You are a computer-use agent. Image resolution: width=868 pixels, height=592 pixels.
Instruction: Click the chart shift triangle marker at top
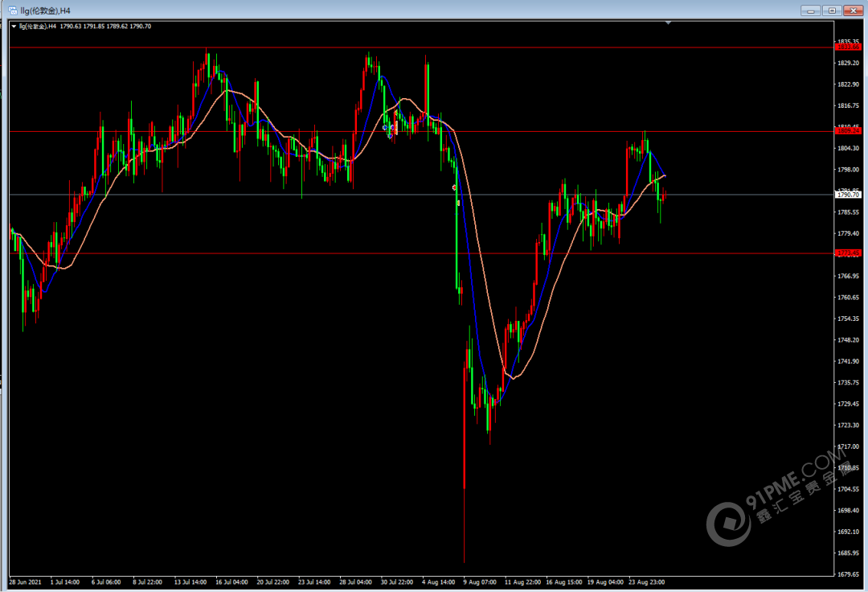coord(668,23)
